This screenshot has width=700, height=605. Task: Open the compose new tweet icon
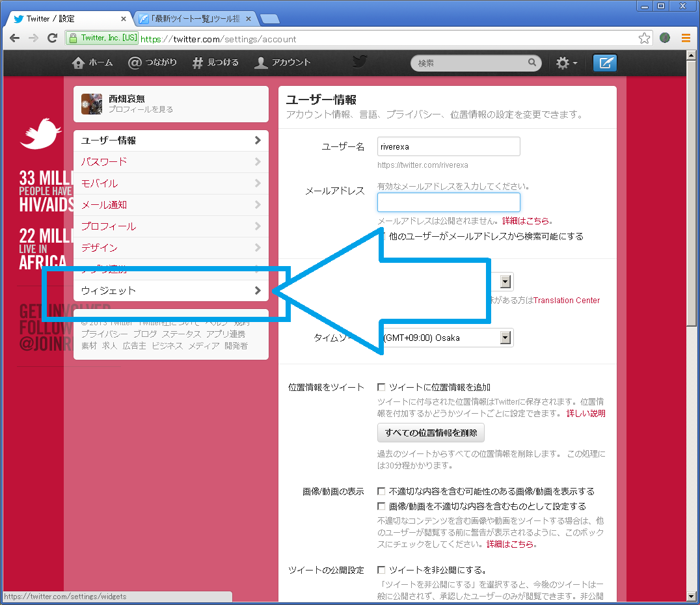(605, 63)
